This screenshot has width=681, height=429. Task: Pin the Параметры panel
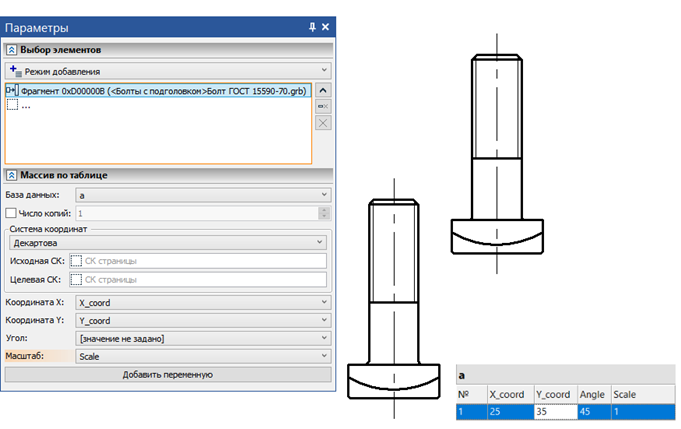[x=312, y=27]
